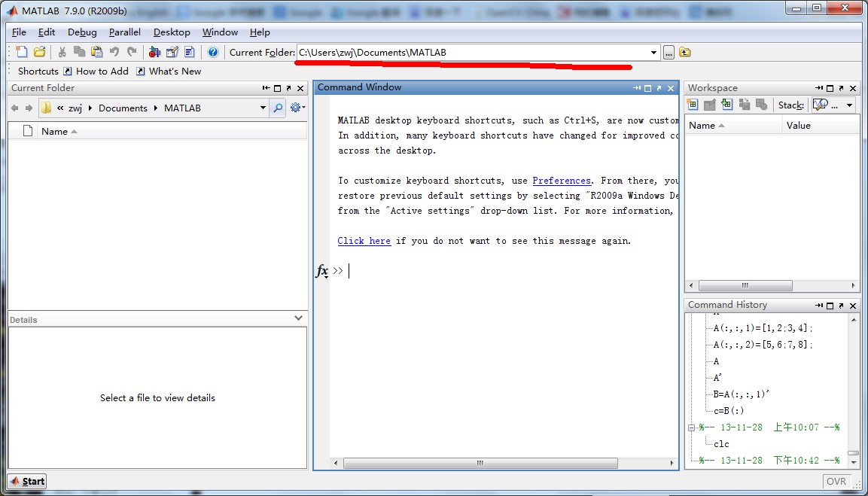868x496 pixels.
Task: Go back in Current Folder navigation
Action: pyautogui.click(x=15, y=108)
